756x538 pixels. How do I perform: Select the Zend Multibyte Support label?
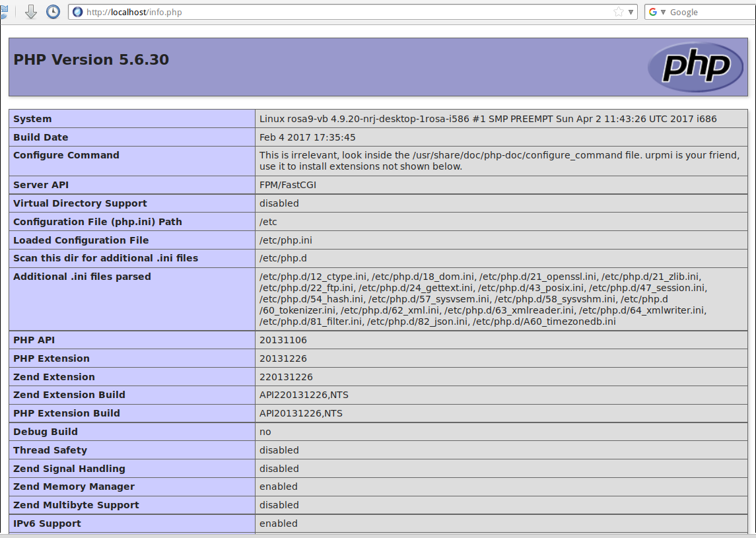(x=76, y=505)
